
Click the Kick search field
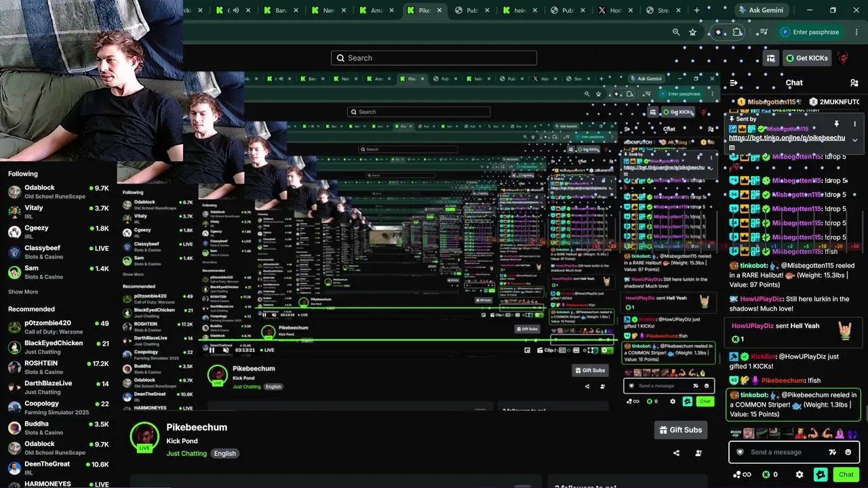(434, 58)
